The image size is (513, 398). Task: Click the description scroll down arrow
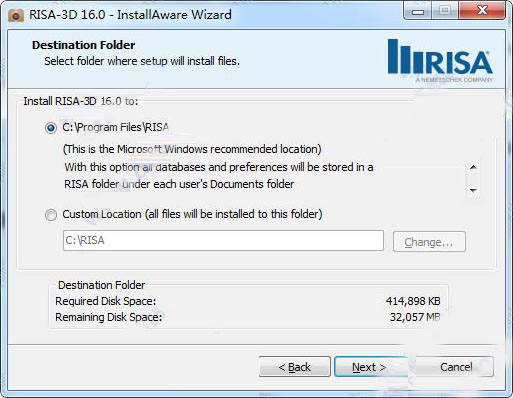(x=473, y=190)
